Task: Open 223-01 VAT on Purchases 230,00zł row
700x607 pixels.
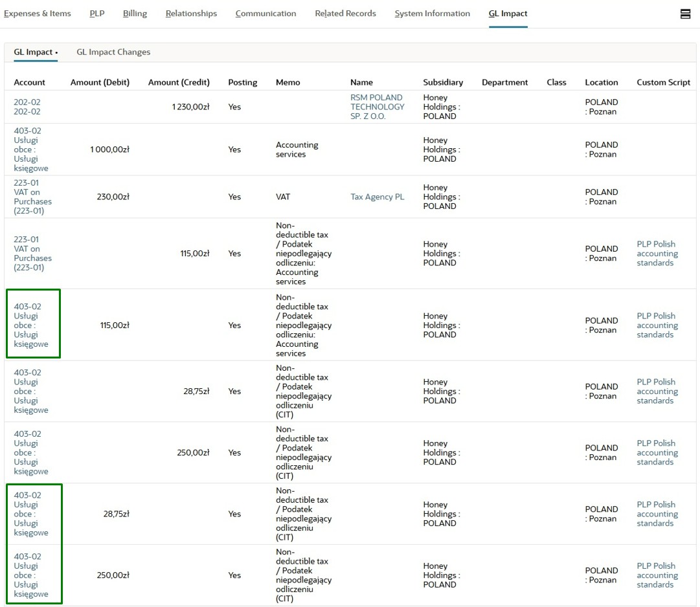Action: point(32,197)
